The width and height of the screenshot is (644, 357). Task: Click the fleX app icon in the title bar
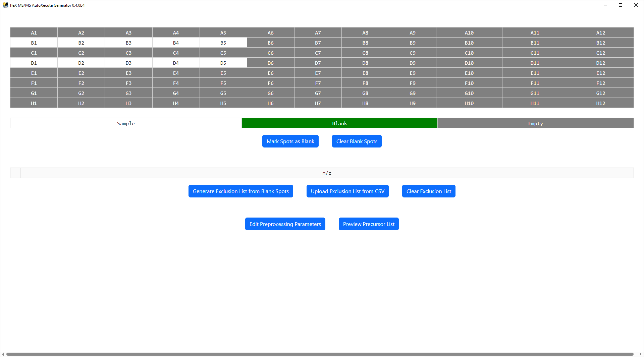click(6, 5)
